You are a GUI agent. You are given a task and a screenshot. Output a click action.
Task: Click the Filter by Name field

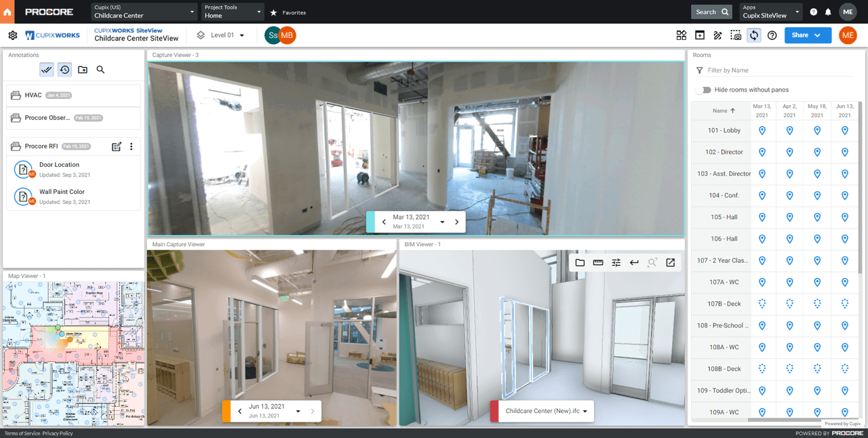click(773, 71)
